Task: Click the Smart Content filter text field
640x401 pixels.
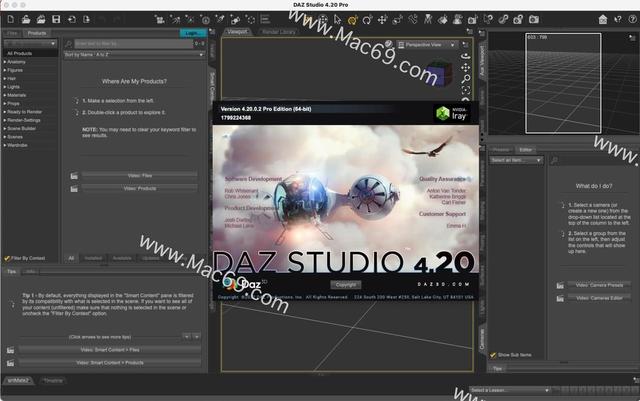Action: (x=133, y=43)
